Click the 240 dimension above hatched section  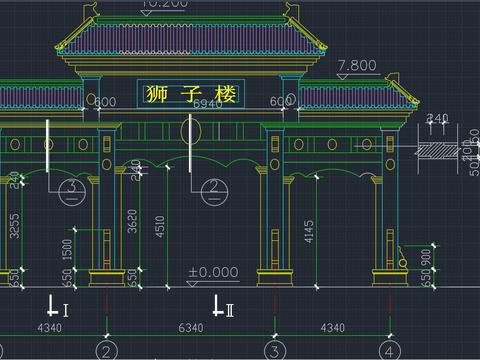(438, 118)
